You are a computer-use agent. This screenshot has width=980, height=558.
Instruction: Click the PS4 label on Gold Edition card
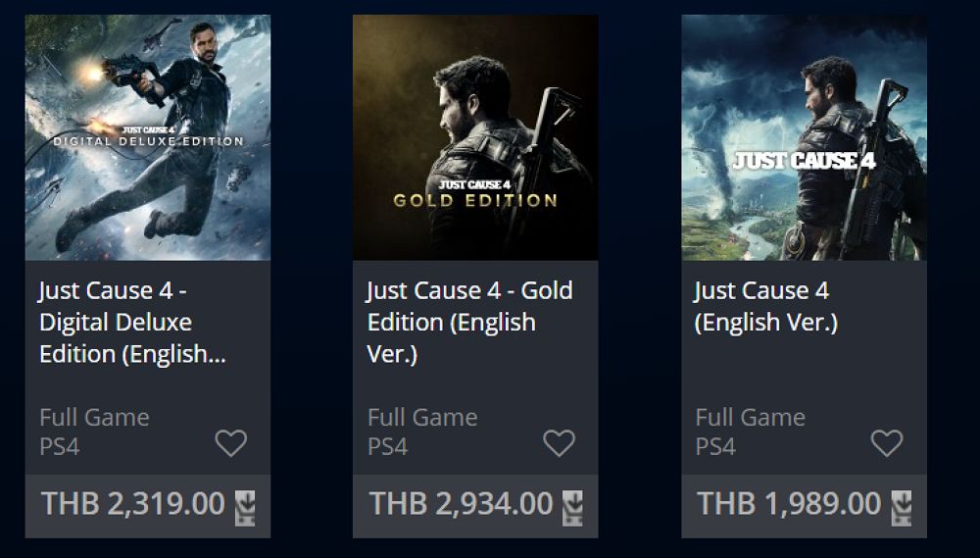(387, 446)
